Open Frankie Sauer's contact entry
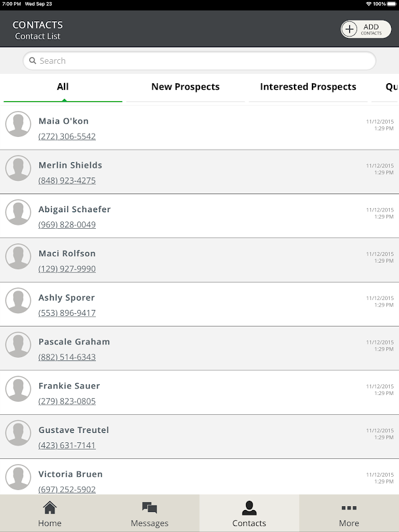The width and height of the screenshot is (399, 532). coord(69,386)
